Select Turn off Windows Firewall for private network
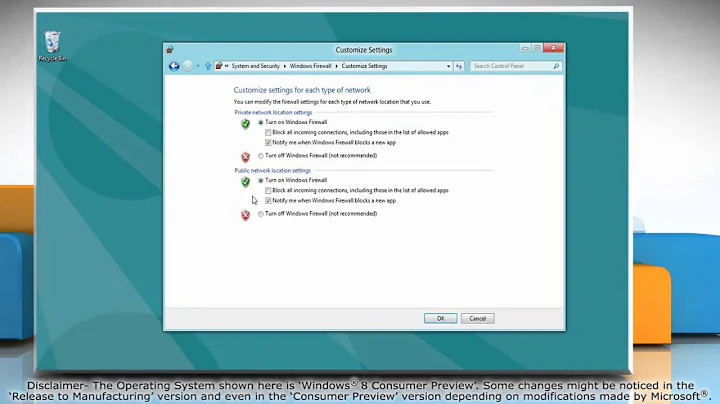The width and height of the screenshot is (720, 404). 261,156
